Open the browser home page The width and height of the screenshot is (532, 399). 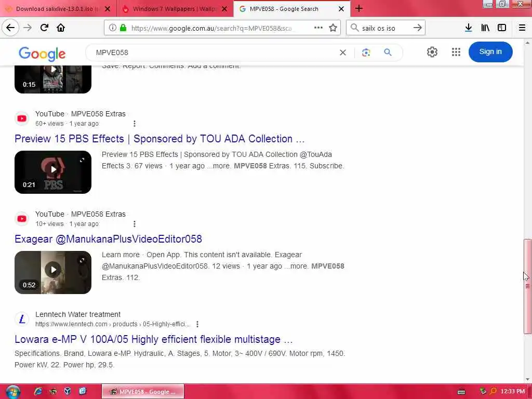(61, 28)
